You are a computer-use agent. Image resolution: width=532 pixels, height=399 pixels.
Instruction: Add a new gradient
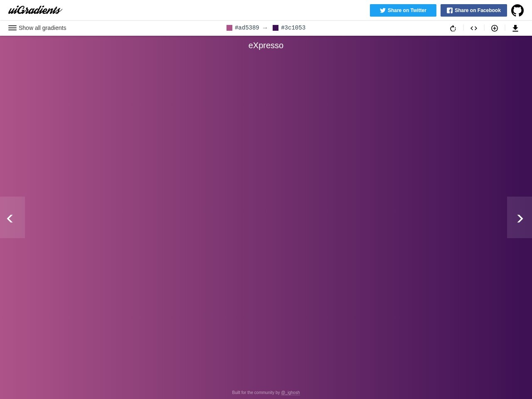(x=495, y=28)
